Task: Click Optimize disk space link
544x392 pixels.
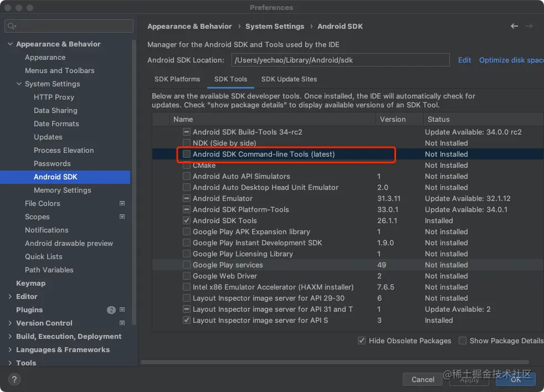Action: tap(511, 60)
